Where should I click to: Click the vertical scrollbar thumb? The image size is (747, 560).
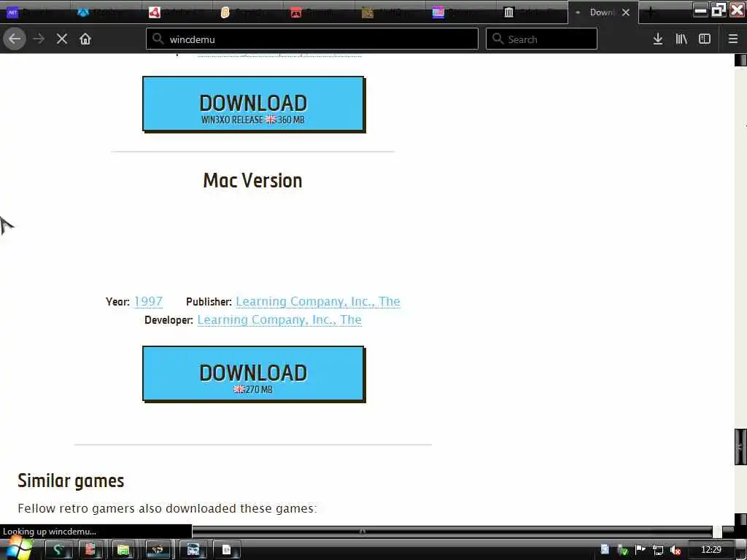740,447
